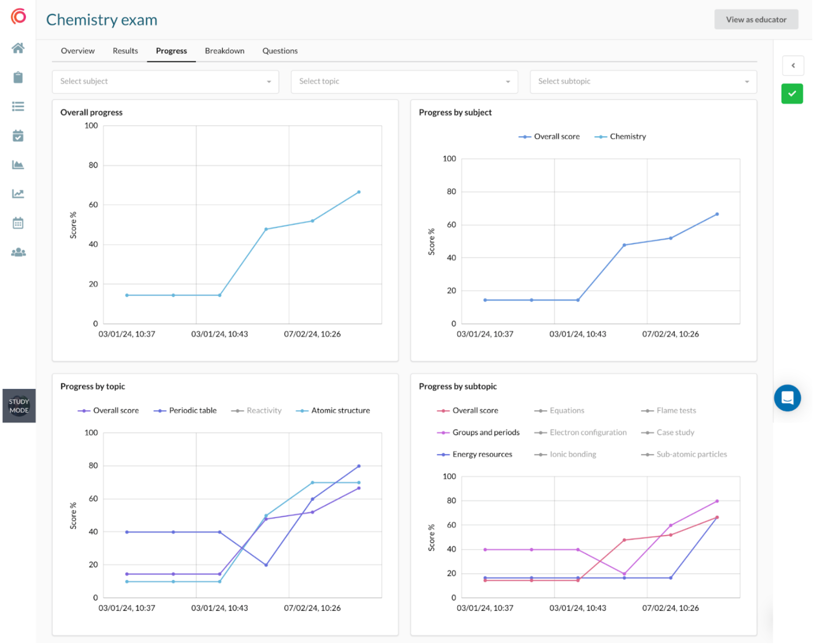Click the line chart icon in the sidebar
Viewport: 814px width, 644px height.
[x=18, y=194]
